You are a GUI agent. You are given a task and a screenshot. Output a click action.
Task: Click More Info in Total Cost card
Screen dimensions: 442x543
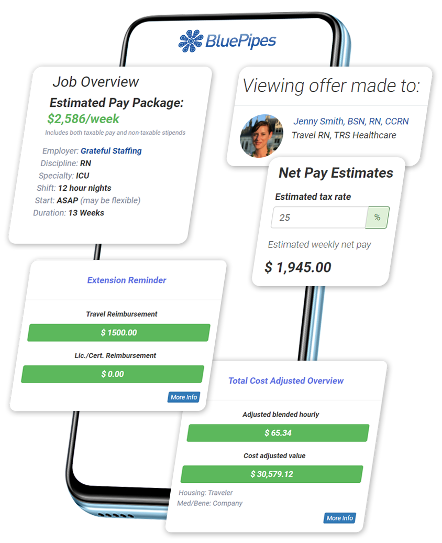pyautogui.click(x=340, y=518)
